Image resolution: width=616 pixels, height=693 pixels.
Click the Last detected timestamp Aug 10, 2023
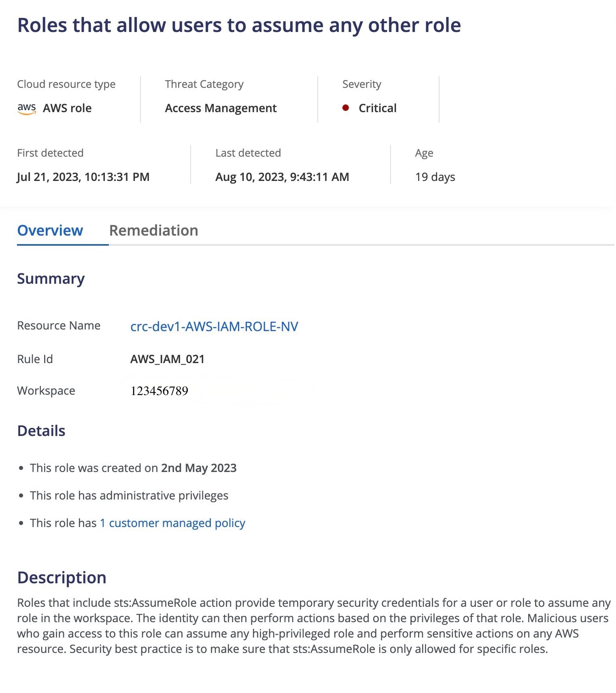tap(282, 177)
